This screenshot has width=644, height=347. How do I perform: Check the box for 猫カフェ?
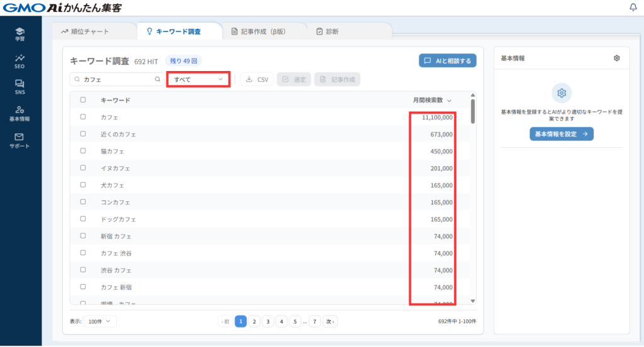click(x=83, y=151)
